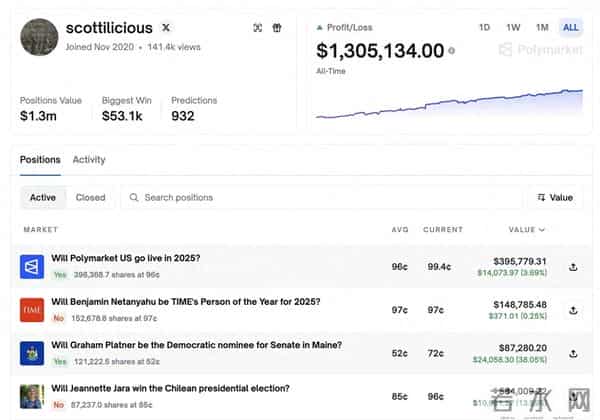
Task: Open the X (Twitter) profile badge
Action: (x=166, y=28)
